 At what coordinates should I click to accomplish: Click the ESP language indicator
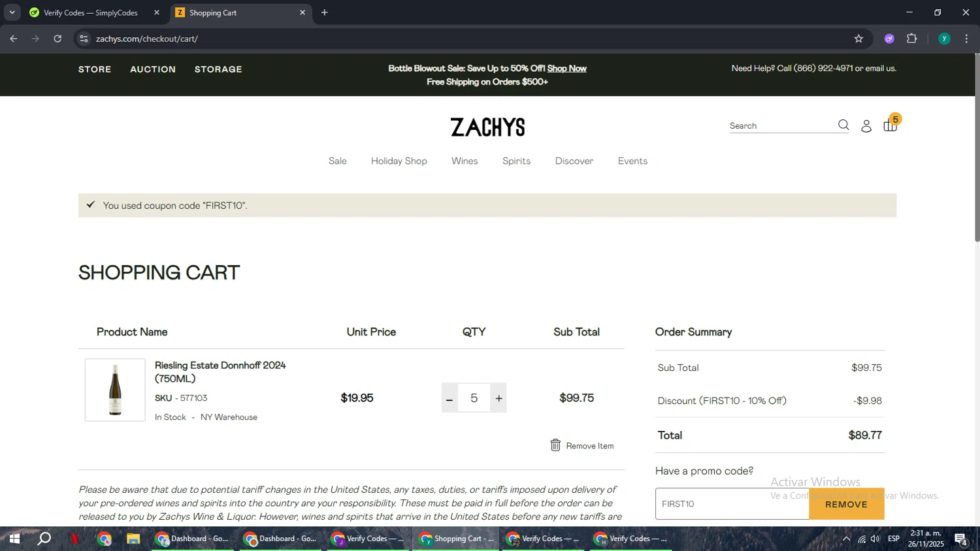click(894, 539)
